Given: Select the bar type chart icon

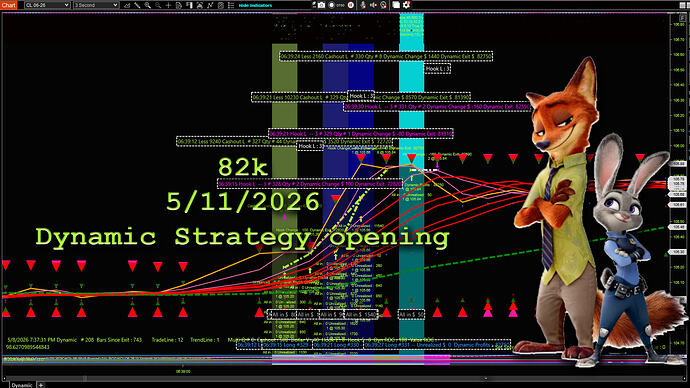Looking at the screenshot, I should (127, 5).
